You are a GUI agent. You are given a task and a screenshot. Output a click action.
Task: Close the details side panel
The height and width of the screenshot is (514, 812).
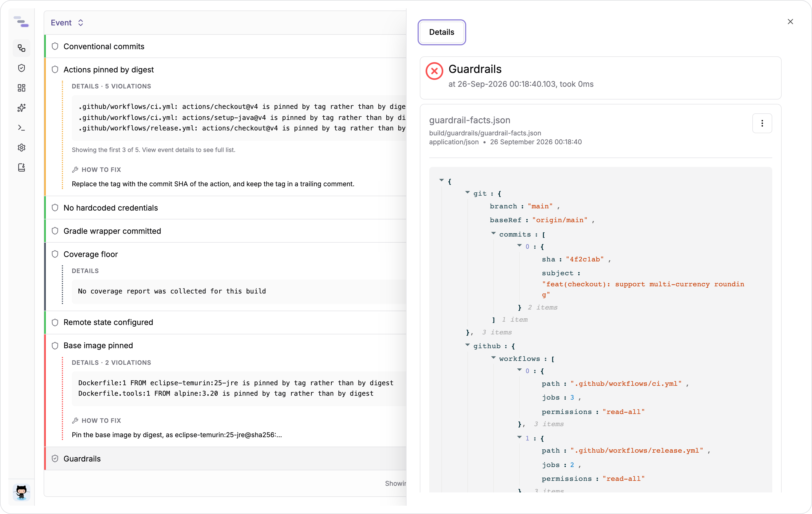[x=790, y=22]
